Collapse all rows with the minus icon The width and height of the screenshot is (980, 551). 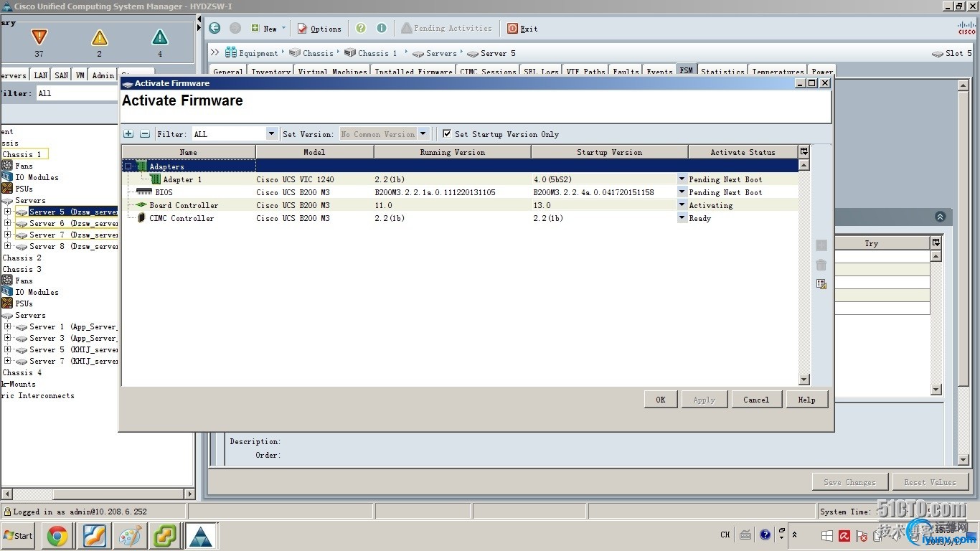click(144, 133)
